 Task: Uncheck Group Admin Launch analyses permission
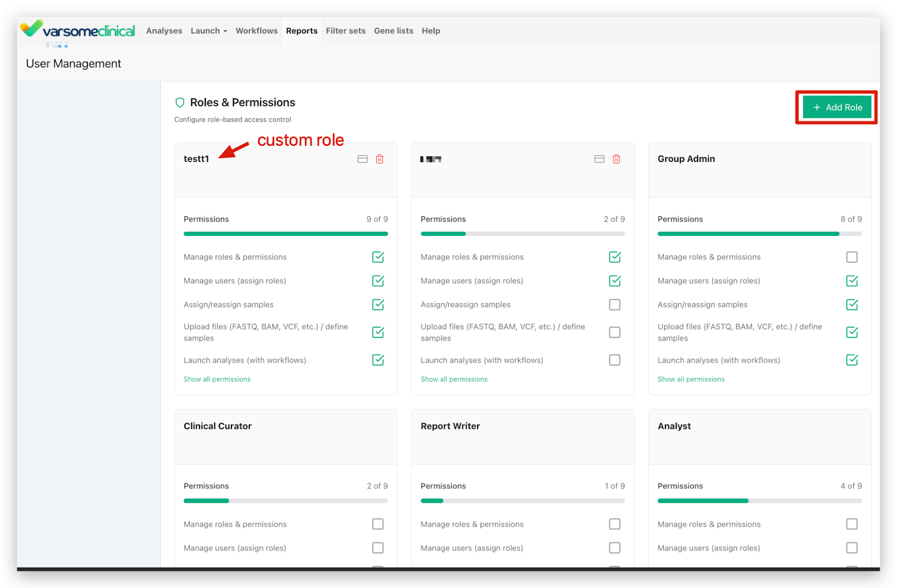[x=852, y=360]
